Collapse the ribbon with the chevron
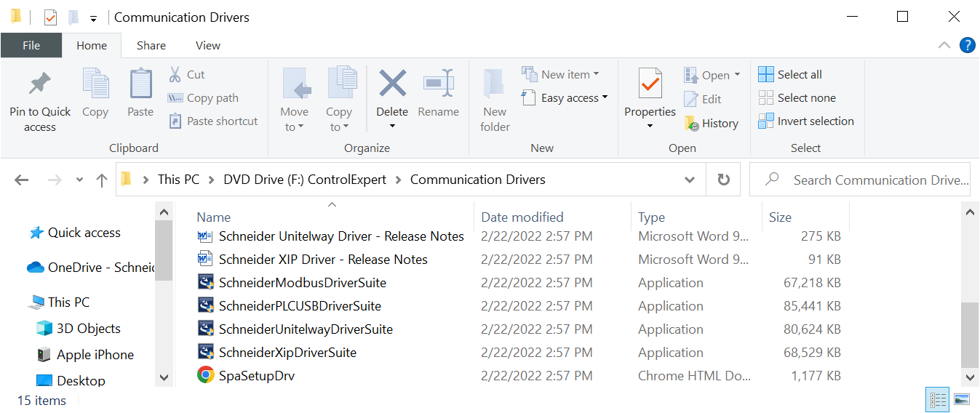This screenshot has height=413, width=980. 944,45
